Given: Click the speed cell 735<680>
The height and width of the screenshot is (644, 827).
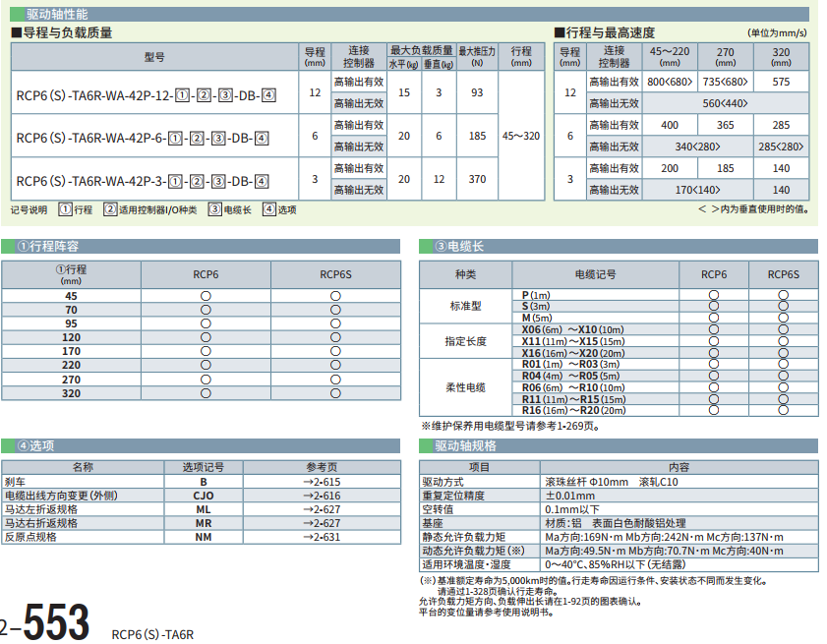Looking at the screenshot, I should pyautogui.click(x=725, y=82).
